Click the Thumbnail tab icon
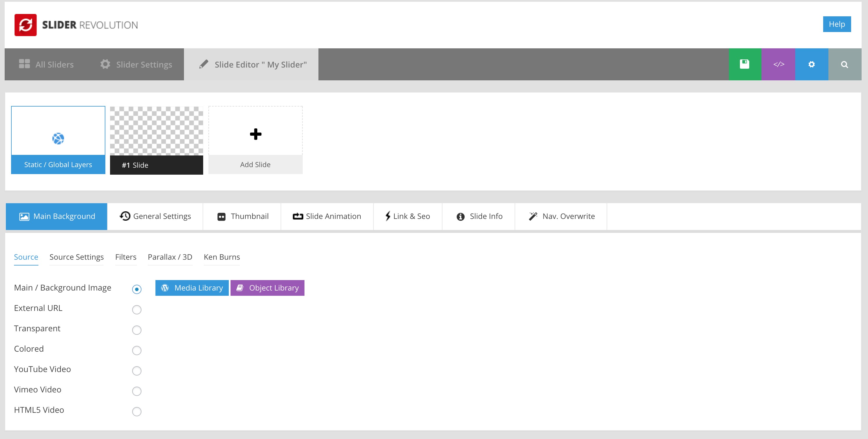Screen dimensions: 868x439 click(x=222, y=217)
